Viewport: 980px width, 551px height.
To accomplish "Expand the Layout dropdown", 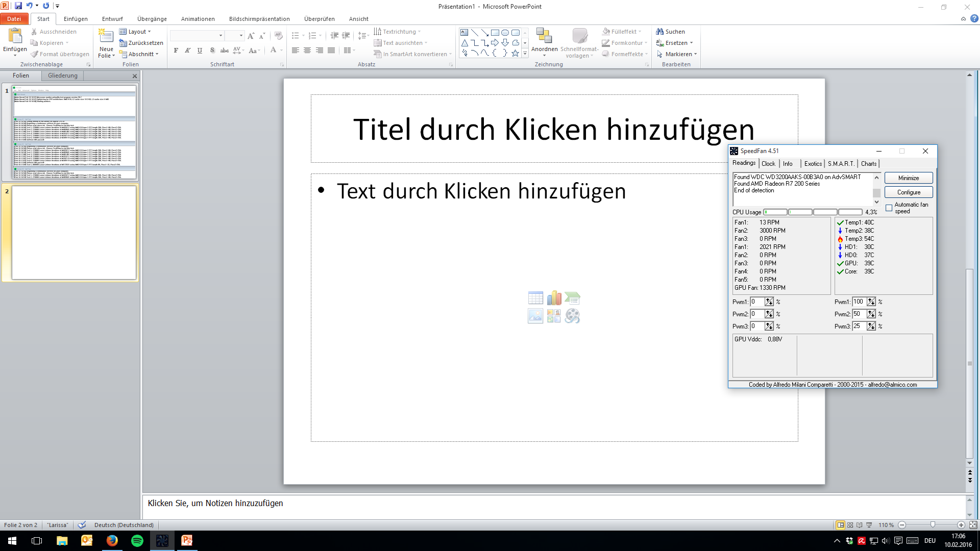I will 137,32.
